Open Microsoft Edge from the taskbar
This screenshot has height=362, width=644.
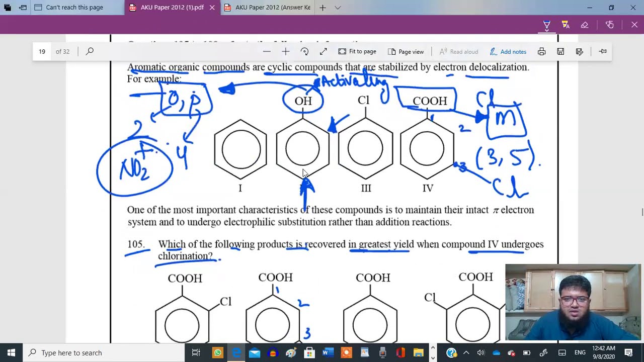(236, 352)
